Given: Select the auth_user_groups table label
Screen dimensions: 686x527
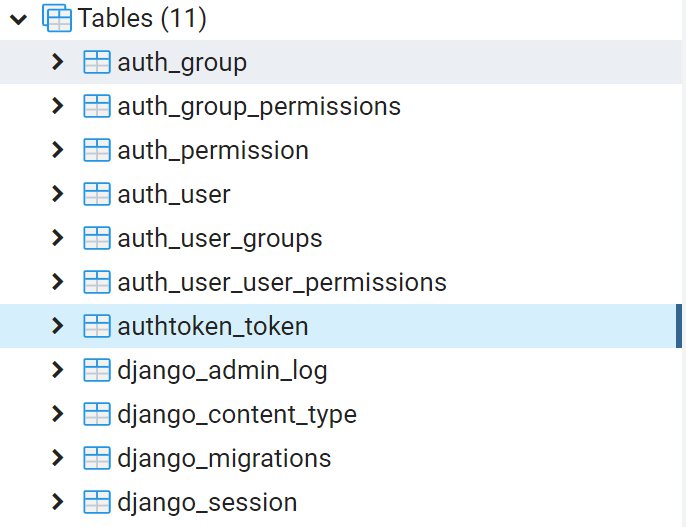Looking at the screenshot, I should point(219,239).
